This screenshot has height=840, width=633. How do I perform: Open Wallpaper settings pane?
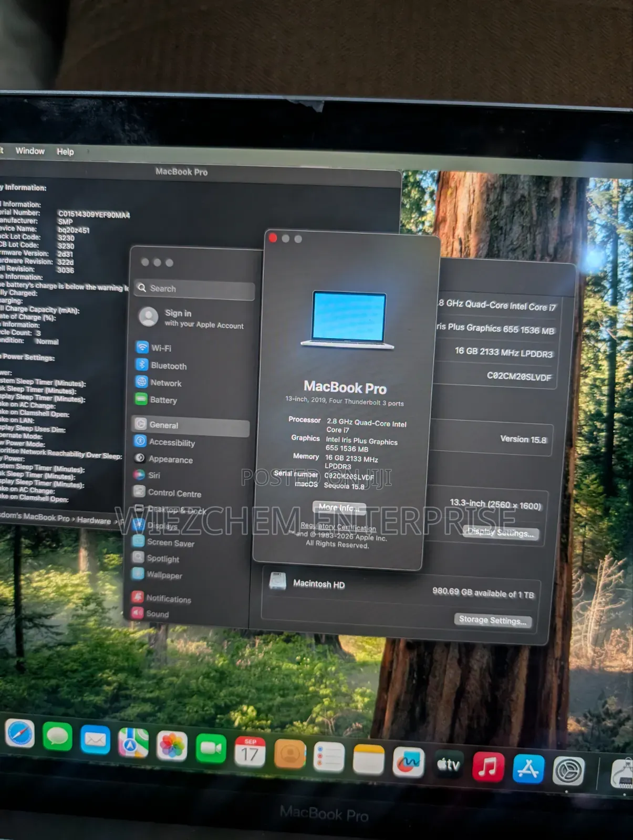157,574
